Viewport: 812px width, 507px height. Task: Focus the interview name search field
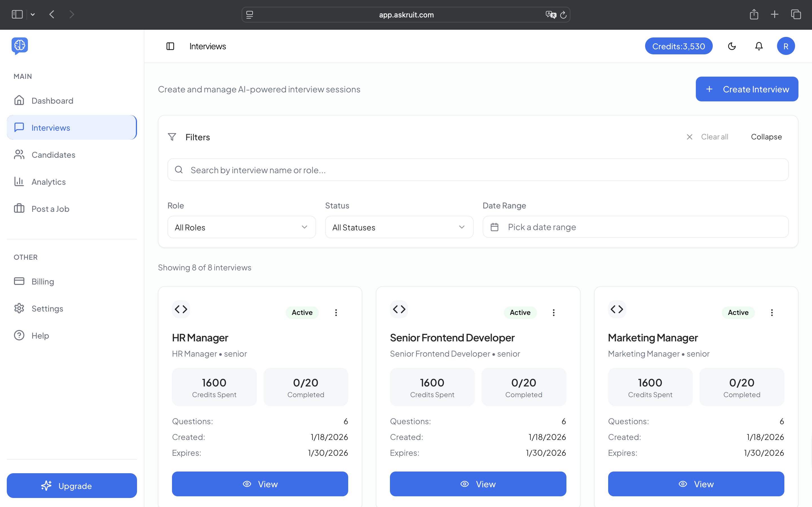(x=478, y=170)
